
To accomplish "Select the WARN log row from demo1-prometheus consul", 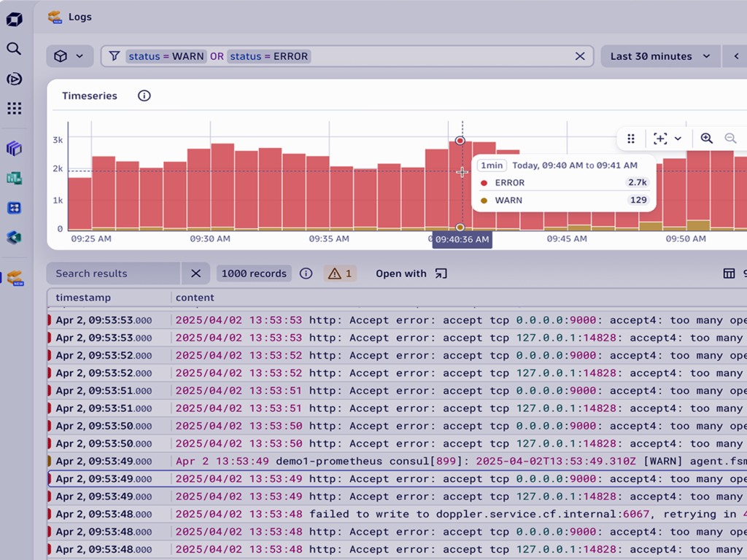I will [x=398, y=462].
